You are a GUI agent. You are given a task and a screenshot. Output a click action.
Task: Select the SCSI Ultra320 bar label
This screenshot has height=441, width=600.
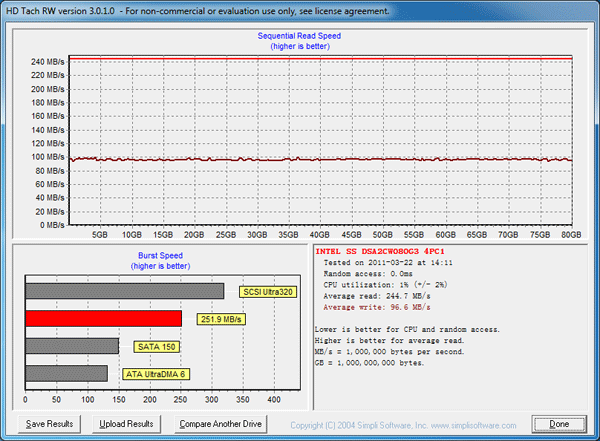[269, 292]
